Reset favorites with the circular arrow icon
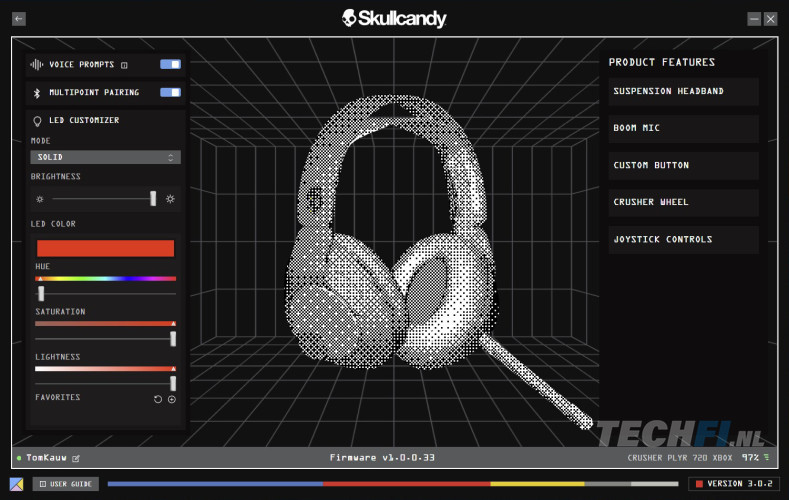The image size is (789, 500). (x=157, y=399)
